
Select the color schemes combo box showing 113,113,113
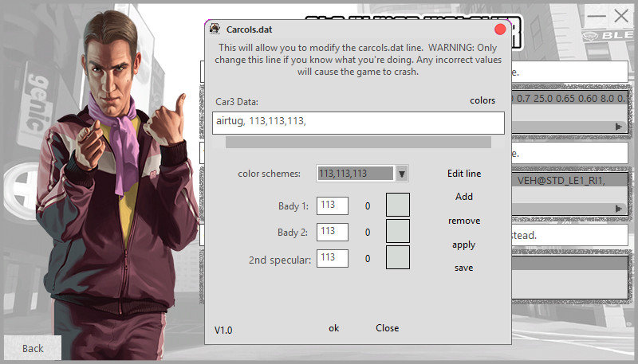(x=355, y=174)
